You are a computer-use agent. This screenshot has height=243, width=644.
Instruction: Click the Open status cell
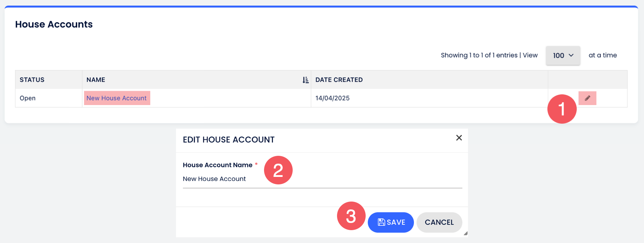pyautogui.click(x=28, y=98)
